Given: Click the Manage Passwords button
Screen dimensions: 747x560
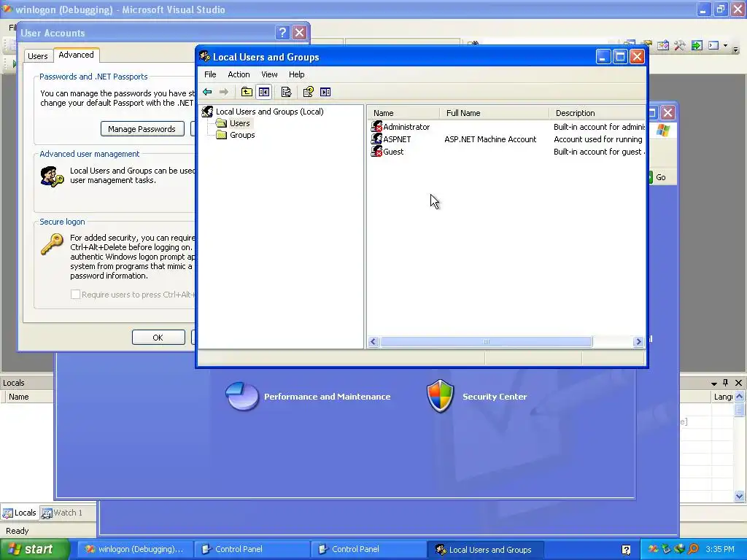Looking at the screenshot, I should (x=142, y=129).
